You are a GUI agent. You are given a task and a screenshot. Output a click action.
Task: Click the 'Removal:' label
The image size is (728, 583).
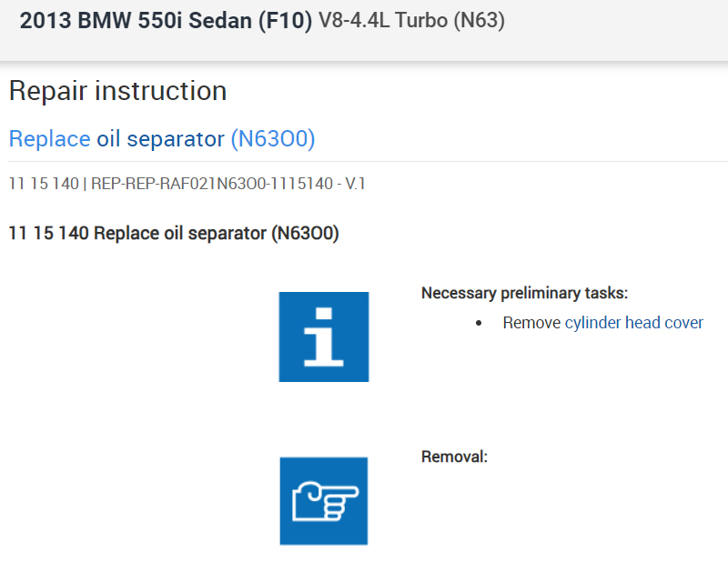(x=454, y=457)
